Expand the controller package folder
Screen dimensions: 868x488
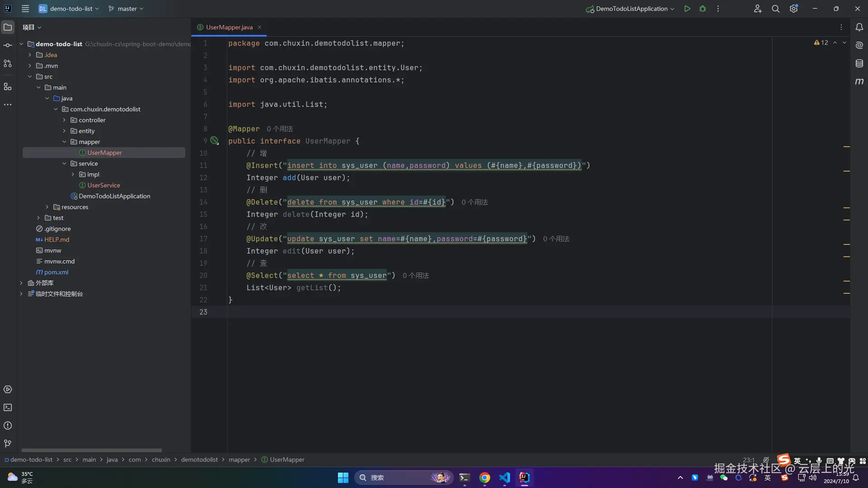(x=64, y=120)
